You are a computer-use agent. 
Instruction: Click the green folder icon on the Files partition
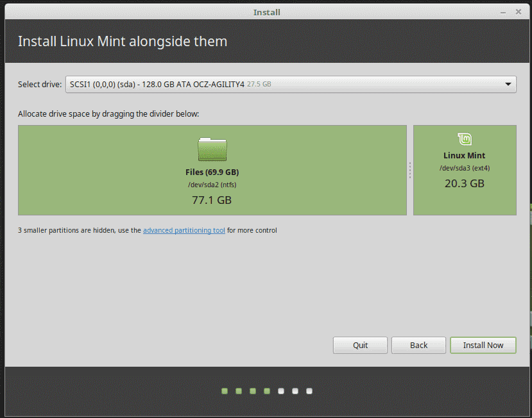click(x=212, y=148)
